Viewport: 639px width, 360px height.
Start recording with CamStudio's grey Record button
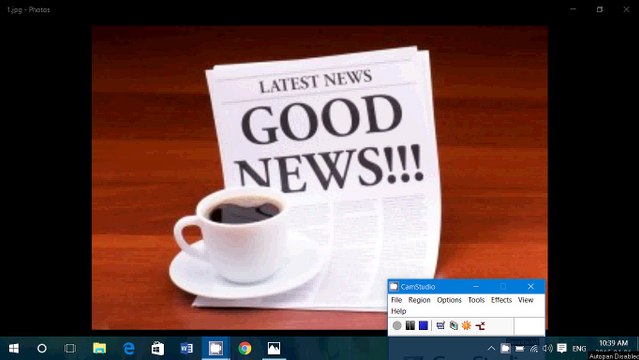397,325
